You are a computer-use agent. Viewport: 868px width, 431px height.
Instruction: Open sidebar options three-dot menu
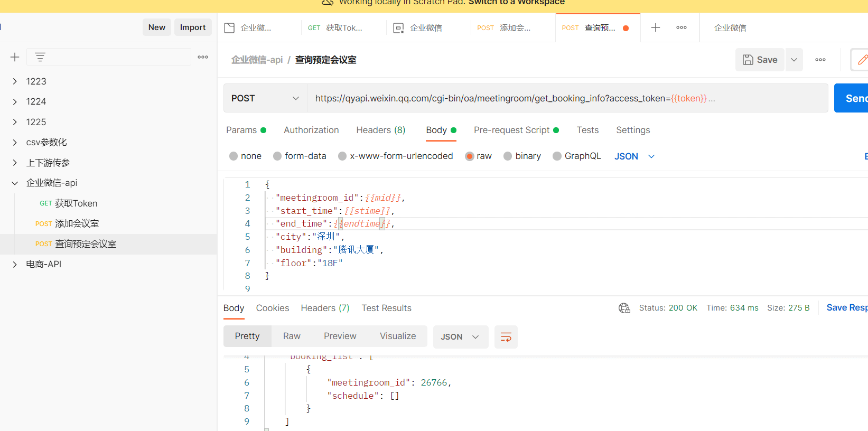pos(203,57)
